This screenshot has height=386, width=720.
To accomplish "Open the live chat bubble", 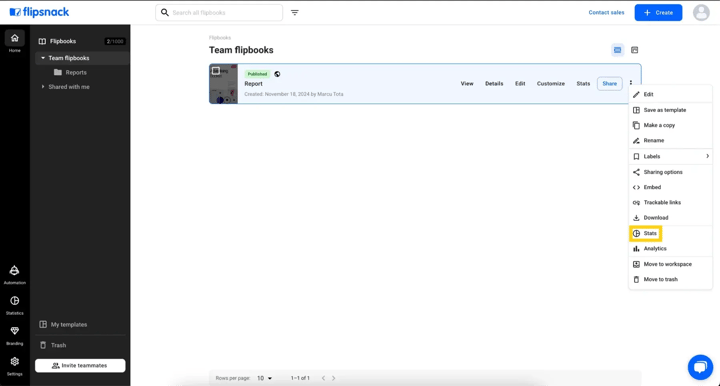I will point(700,367).
